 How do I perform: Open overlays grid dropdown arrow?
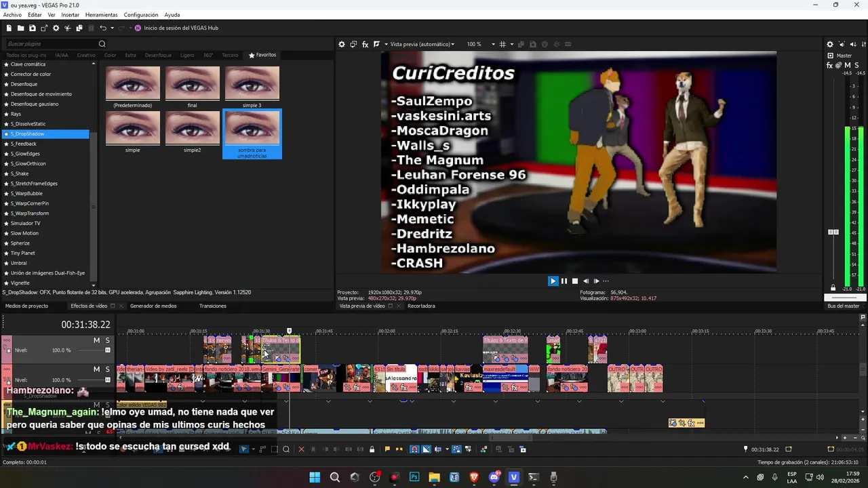(511, 44)
